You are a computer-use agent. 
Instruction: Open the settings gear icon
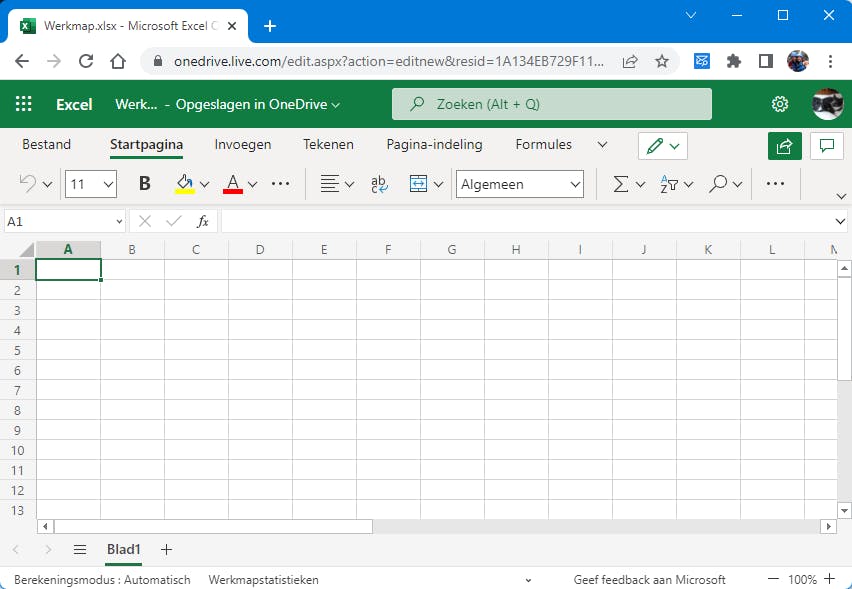pyautogui.click(x=780, y=104)
